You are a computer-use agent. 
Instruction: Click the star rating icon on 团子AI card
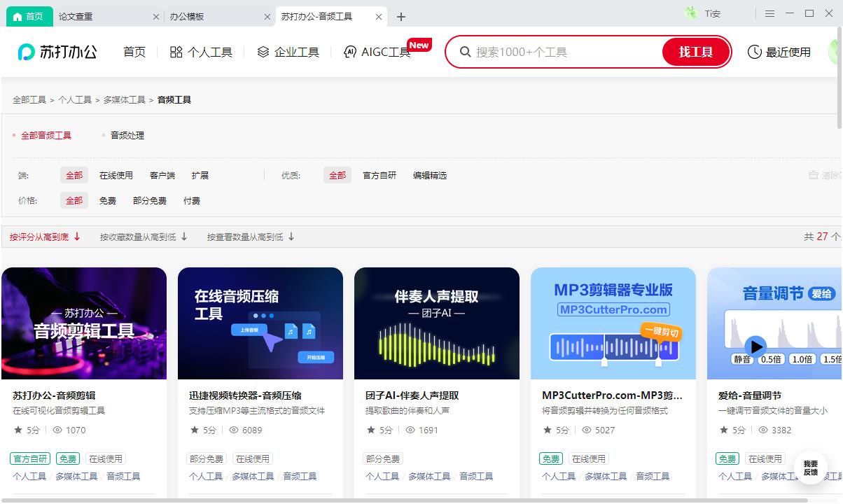pos(371,430)
